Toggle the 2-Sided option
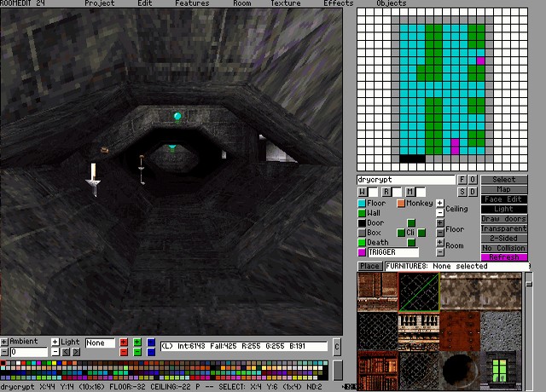 coord(504,238)
